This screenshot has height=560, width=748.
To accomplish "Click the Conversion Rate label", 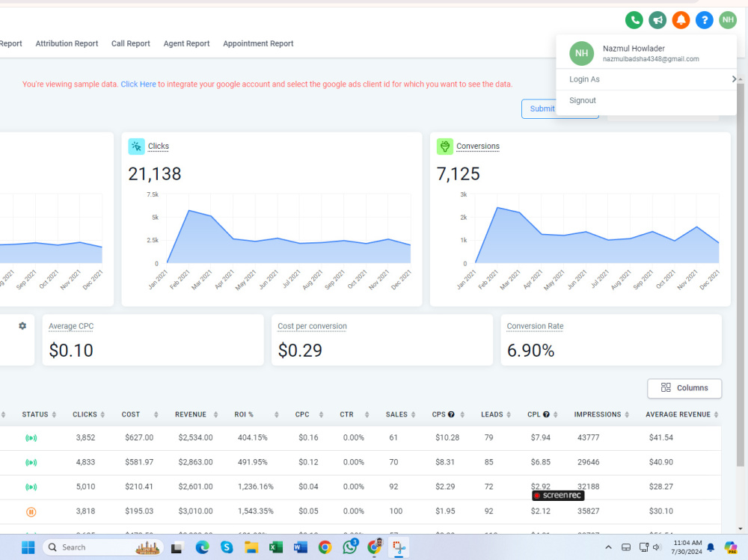I will (x=535, y=326).
